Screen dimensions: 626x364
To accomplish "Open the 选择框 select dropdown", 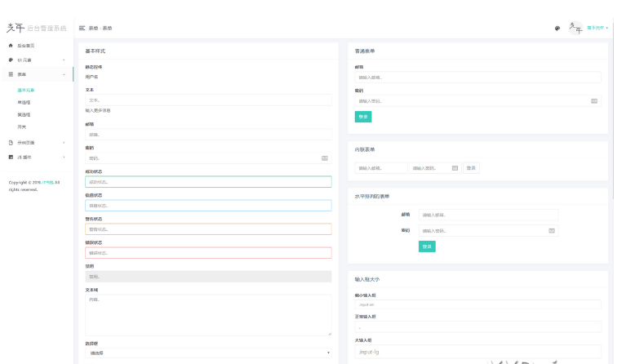I will pos(208,353).
